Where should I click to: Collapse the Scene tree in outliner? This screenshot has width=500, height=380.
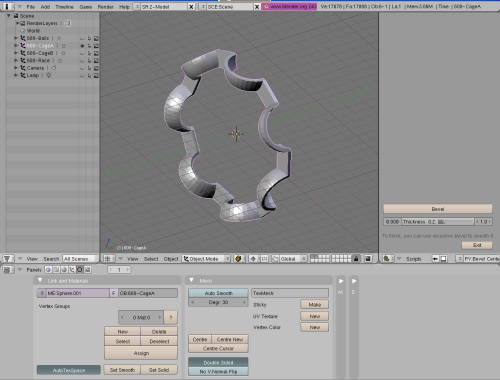coord(8,16)
